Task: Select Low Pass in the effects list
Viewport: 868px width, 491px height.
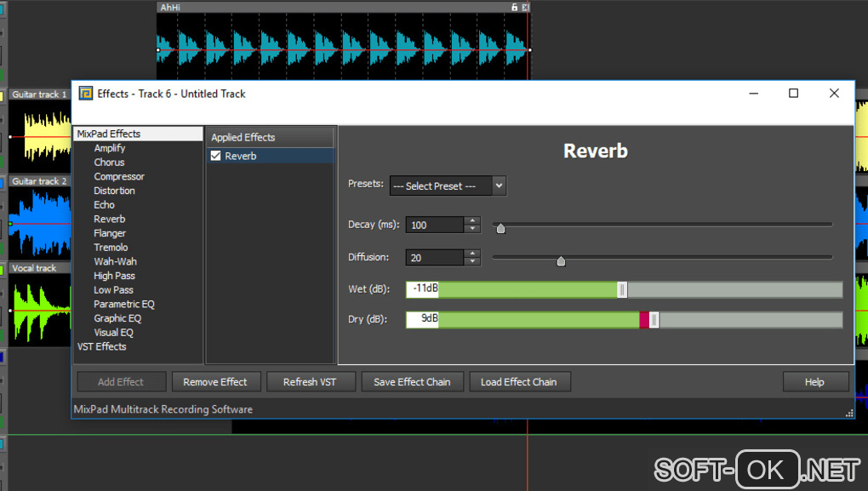Action: 113,290
